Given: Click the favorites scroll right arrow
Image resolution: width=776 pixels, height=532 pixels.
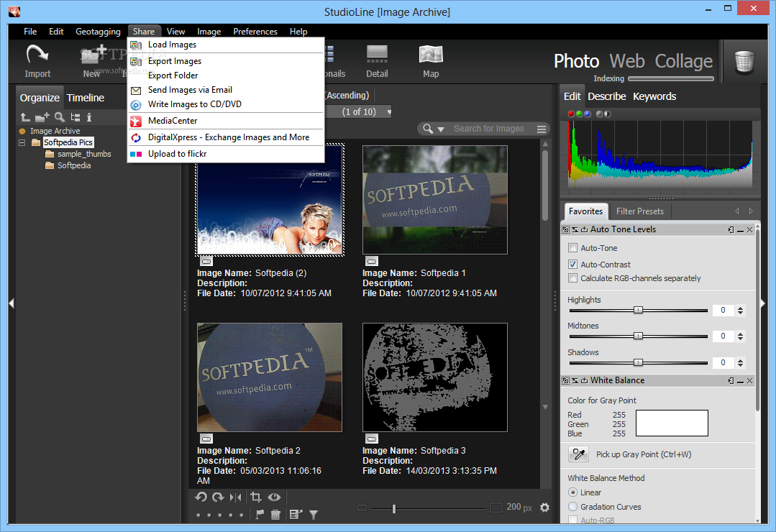Looking at the screenshot, I should [751, 211].
